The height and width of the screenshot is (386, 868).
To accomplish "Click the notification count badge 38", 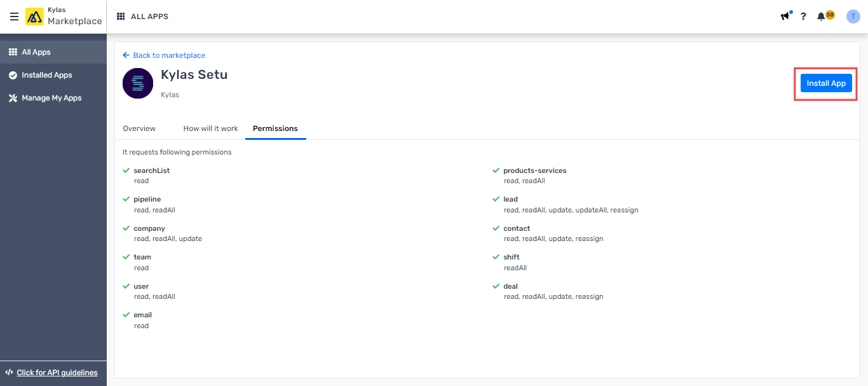I will 830,15.
